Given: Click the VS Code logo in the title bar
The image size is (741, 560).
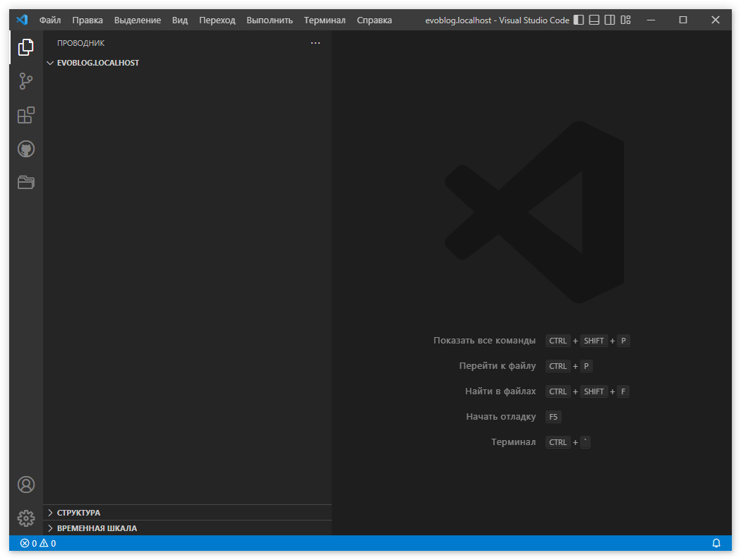Looking at the screenshot, I should point(21,20).
